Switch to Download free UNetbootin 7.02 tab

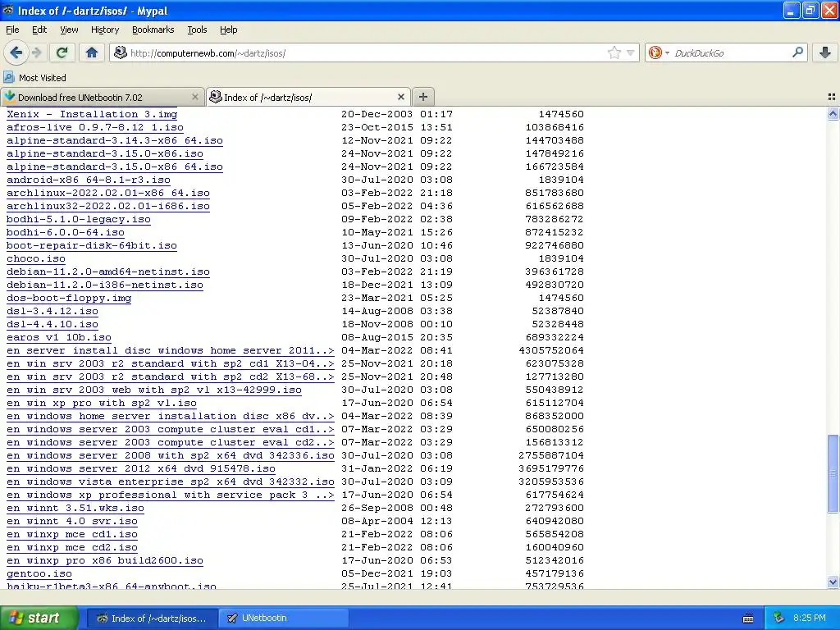click(103, 97)
